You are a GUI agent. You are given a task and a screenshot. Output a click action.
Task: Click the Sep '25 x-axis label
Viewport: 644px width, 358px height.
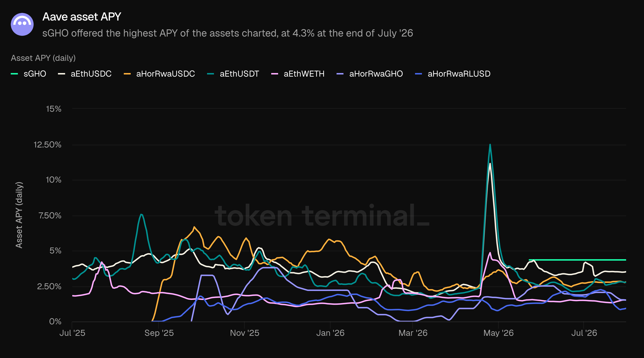[159, 333]
